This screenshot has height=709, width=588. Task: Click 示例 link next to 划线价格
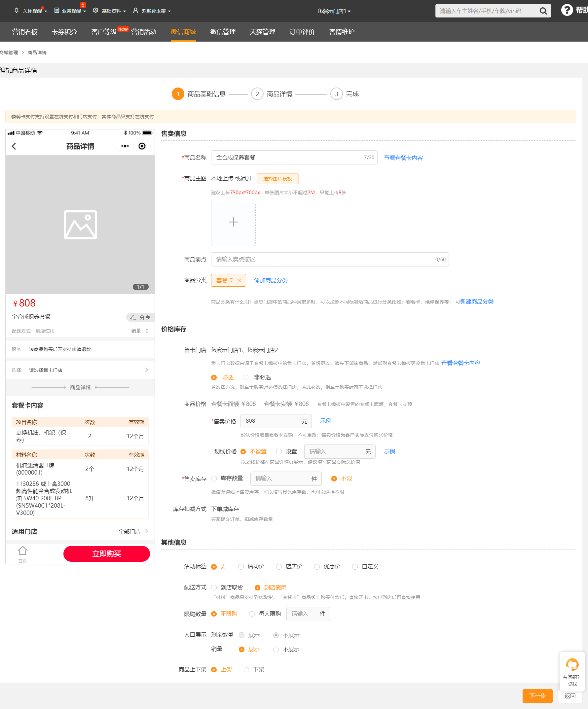[x=389, y=452]
